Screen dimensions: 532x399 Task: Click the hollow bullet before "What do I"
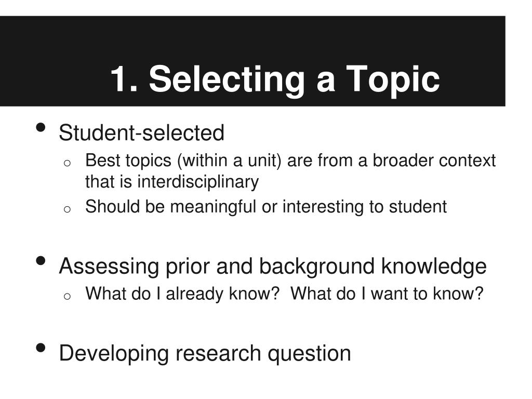click(67, 296)
